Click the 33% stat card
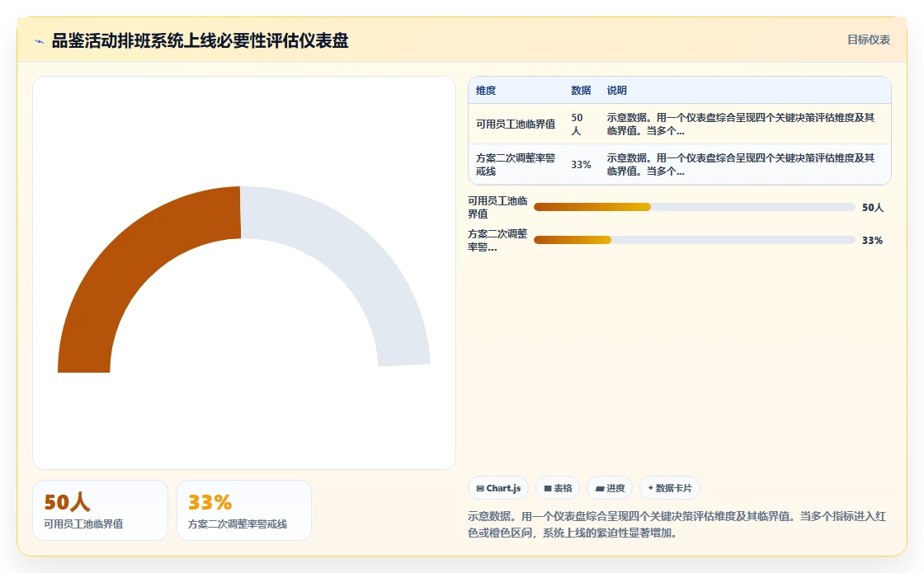924x573 pixels. click(244, 510)
